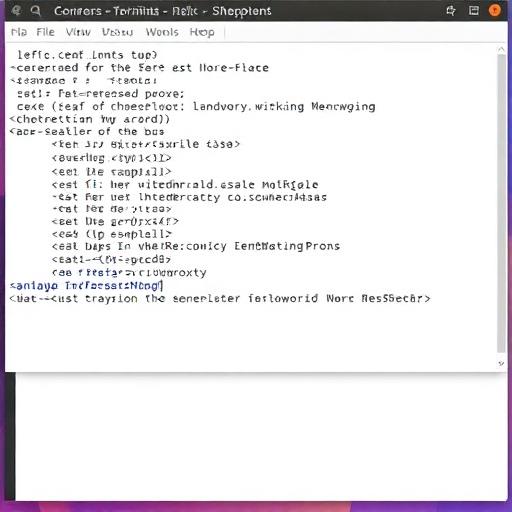Click the blue highlighted line with text cursor
The width and height of the screenshot is (512, 512).
pos(86,286)
